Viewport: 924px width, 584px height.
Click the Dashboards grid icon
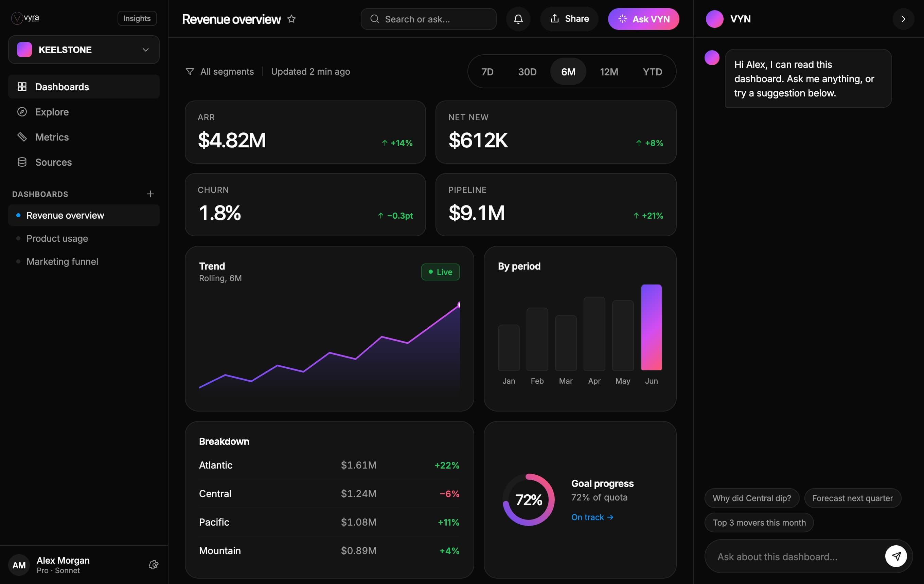point(22,87)
